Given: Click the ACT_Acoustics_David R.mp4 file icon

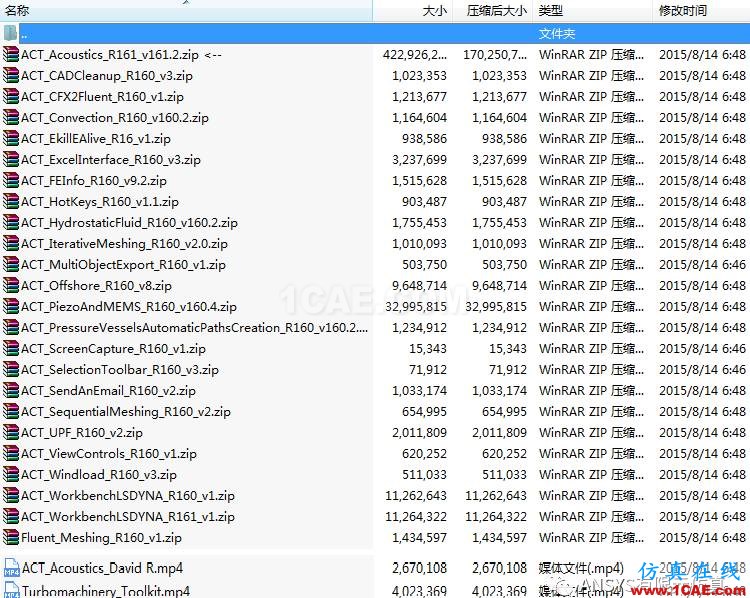Looking at the screenshot, I should click(11, 568).
